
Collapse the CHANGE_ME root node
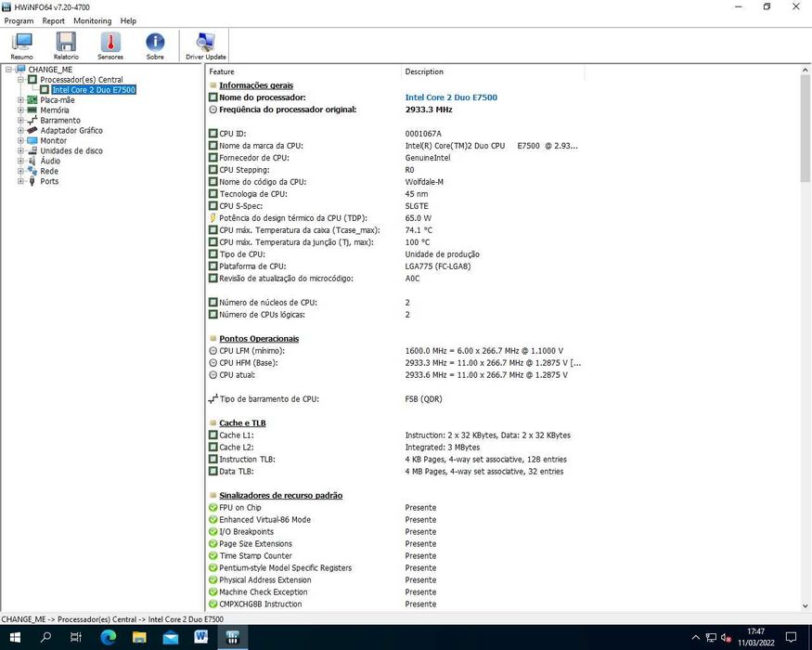point(8,70)
